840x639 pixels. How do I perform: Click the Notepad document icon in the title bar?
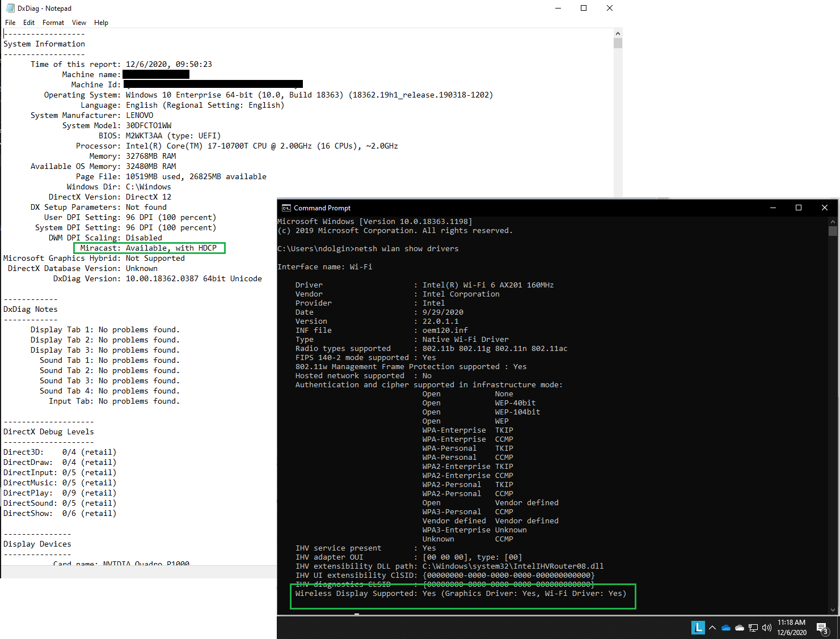coord(9,8)
